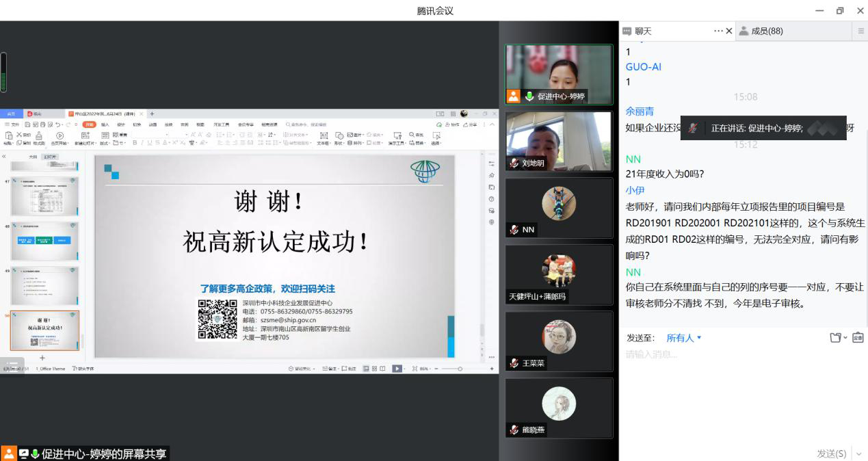868x461 pixels.
Task: Click the 开始 ribbon tab in shared WPS
Action: (x=89, y=124)
